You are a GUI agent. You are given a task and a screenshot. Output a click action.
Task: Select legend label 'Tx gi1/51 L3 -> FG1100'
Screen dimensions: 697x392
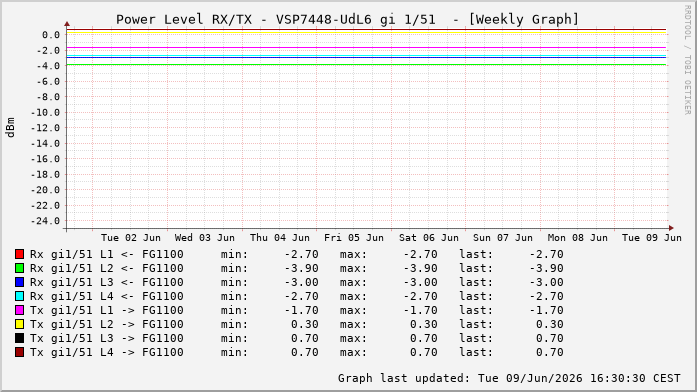107,338
